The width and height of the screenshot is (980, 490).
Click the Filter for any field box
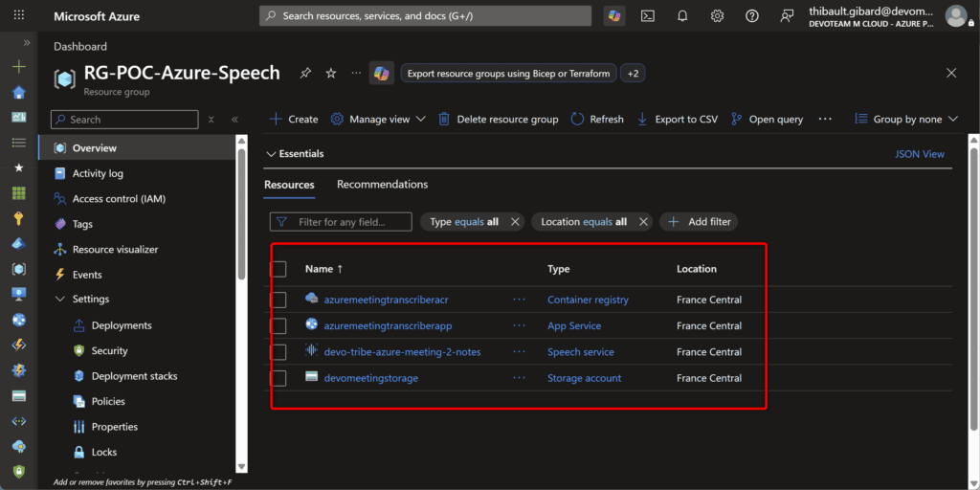tap(341, 221)
